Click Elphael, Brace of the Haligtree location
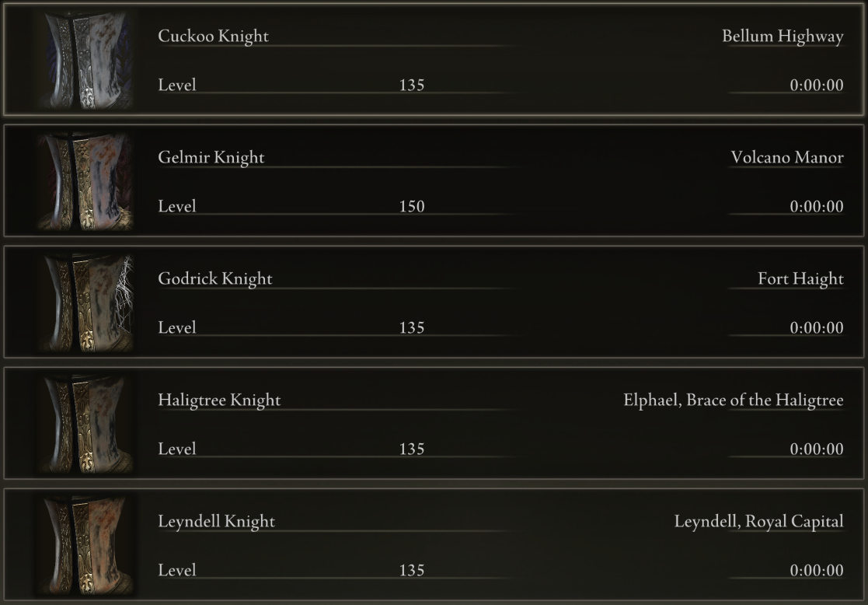Viewport: 868px width, 605px height. 734,400
